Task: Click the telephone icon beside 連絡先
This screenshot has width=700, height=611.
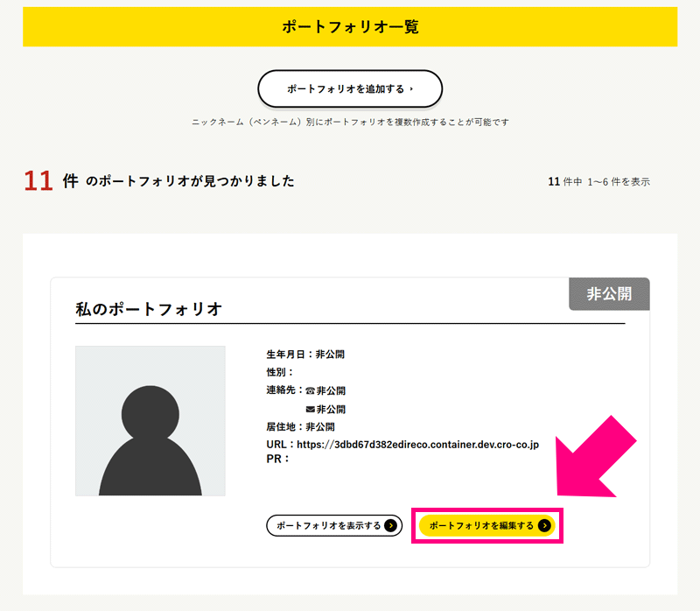Action: 310,391
